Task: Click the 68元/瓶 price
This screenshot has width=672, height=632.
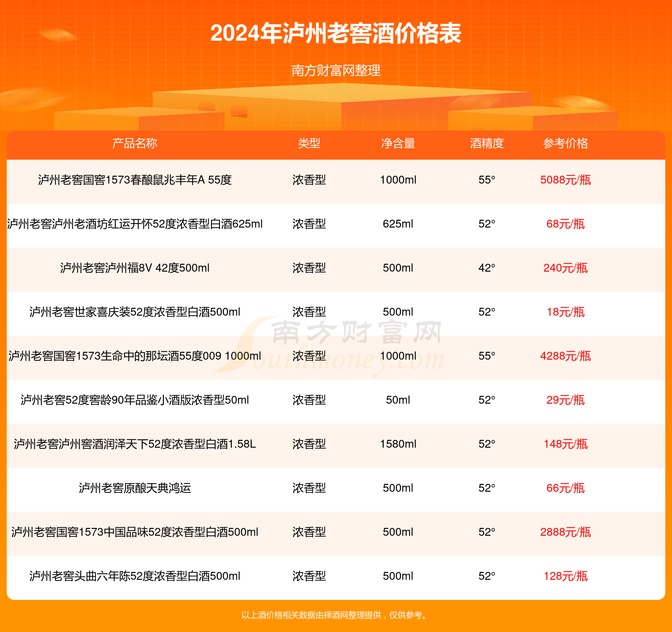Action: (x=566, y=224)
